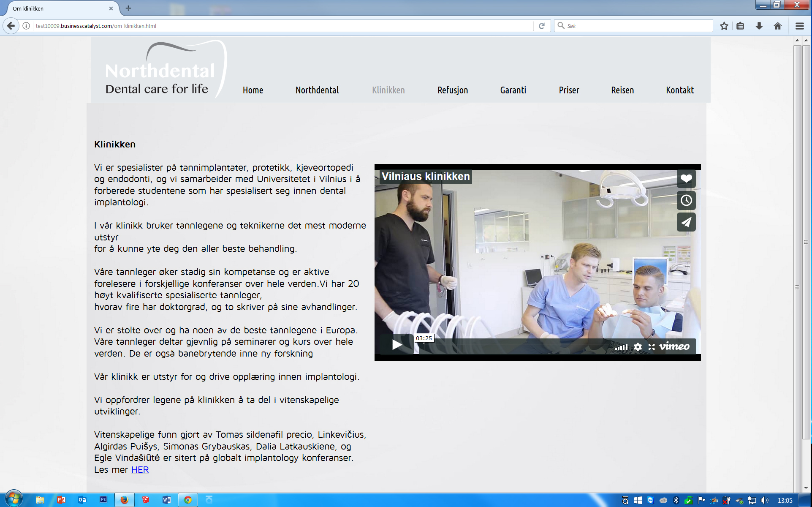Reload the page with refresh icon
The image size is (812, 507).
tap(542, 26)
